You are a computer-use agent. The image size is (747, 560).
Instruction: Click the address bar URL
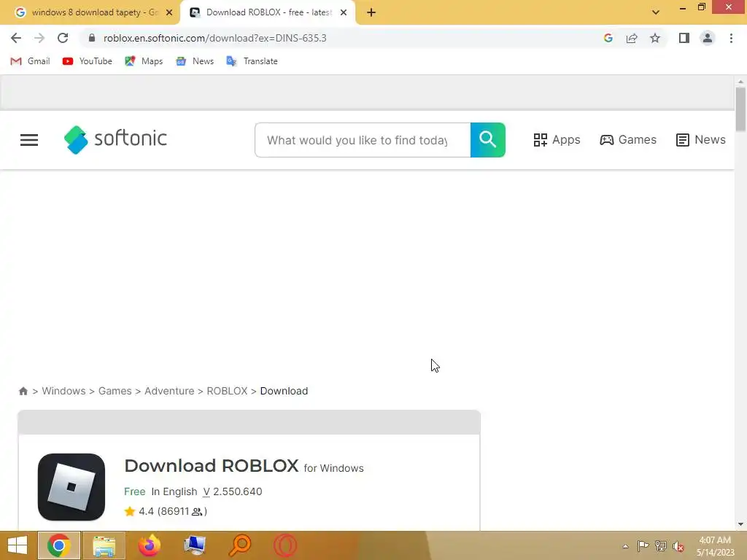pos(215,38)
